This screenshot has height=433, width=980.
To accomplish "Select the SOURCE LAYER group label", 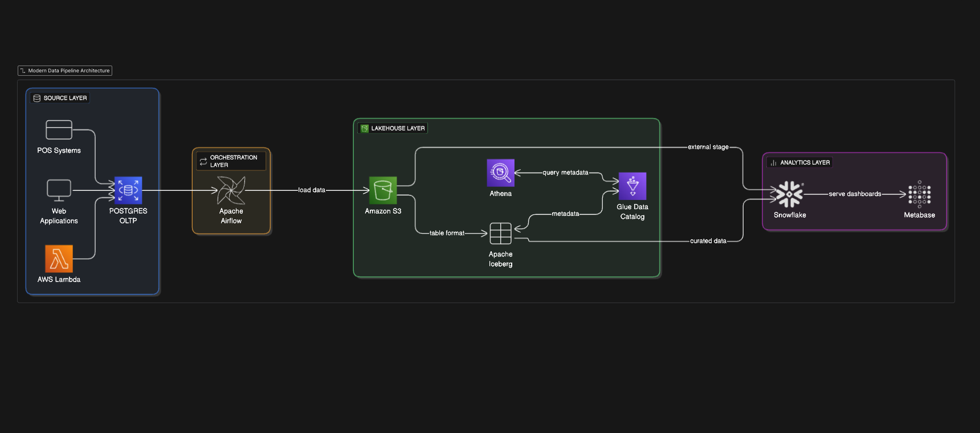I will [x=66, y=98].
